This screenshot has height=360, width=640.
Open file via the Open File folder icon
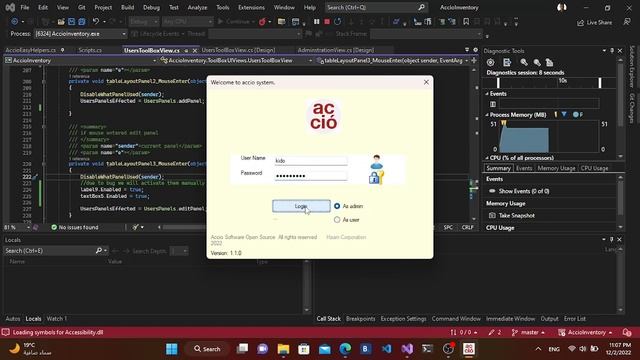(61, 21)
